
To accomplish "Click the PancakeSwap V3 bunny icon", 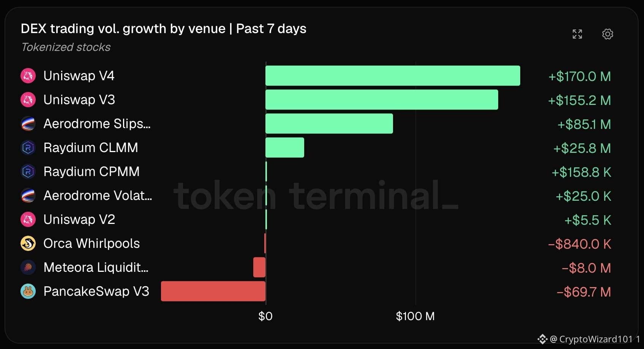I will point(28,291).
